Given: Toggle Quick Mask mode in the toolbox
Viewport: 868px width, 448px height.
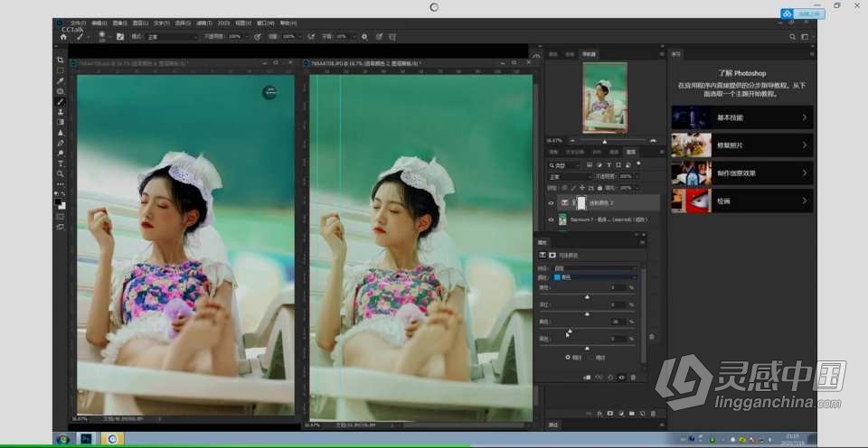Looking at the screenshot, I should click(x=61, y=216).
